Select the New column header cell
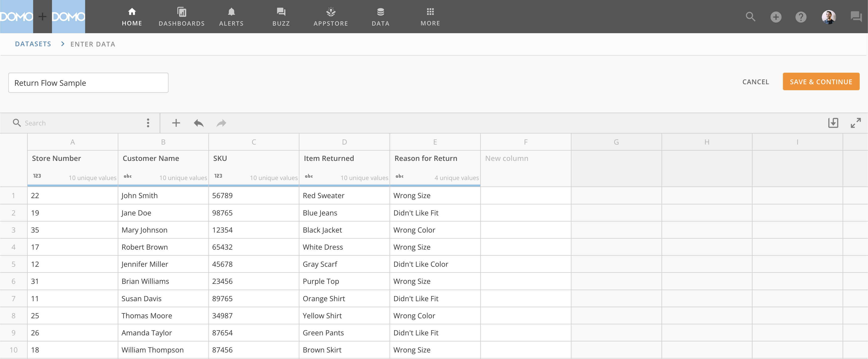 click(x=525, y=159)
